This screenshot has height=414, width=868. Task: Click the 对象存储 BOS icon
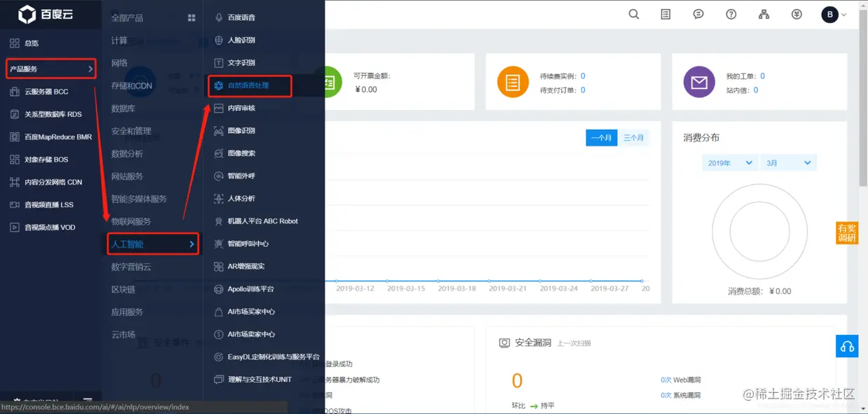coord(14,159)
